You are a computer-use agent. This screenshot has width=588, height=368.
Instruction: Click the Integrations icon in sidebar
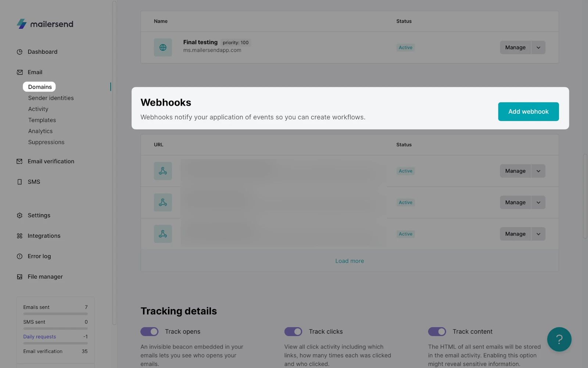click(x=19, y=236)
